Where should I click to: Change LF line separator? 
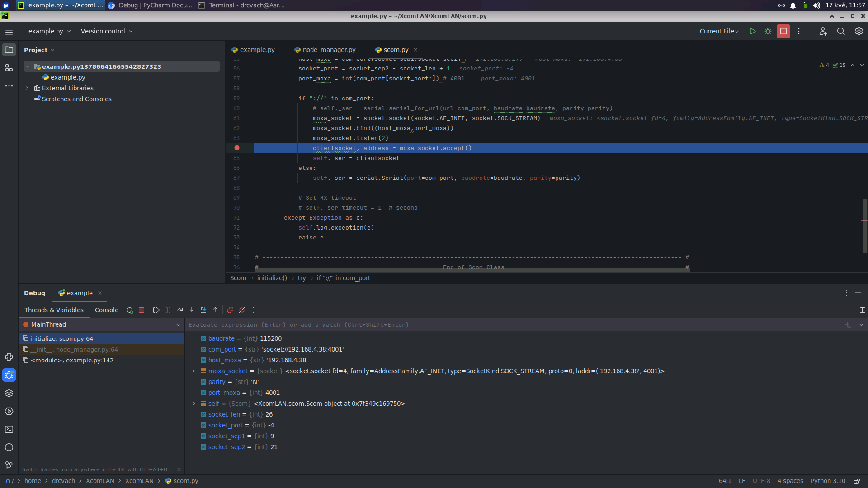click(x=742, y=481)
